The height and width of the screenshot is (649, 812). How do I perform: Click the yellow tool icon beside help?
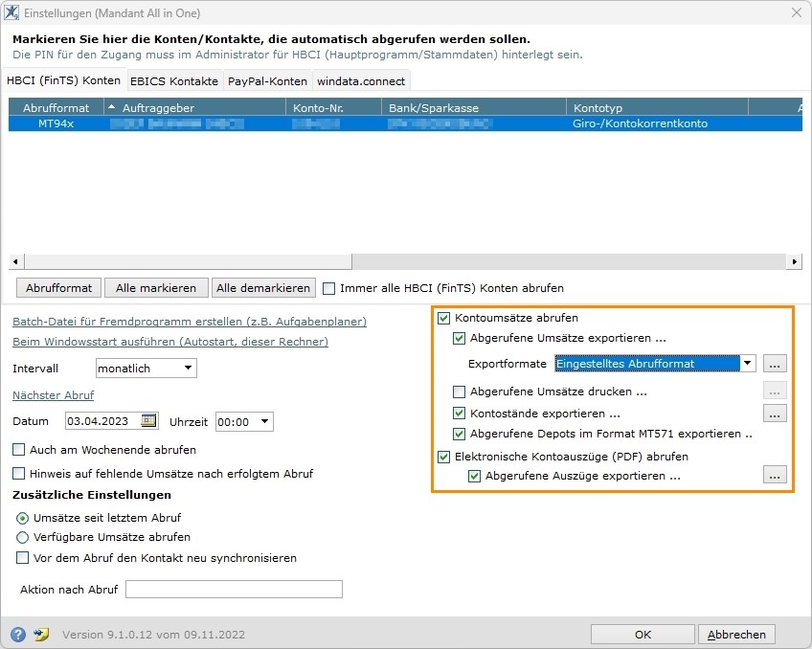tap(41, 634)
